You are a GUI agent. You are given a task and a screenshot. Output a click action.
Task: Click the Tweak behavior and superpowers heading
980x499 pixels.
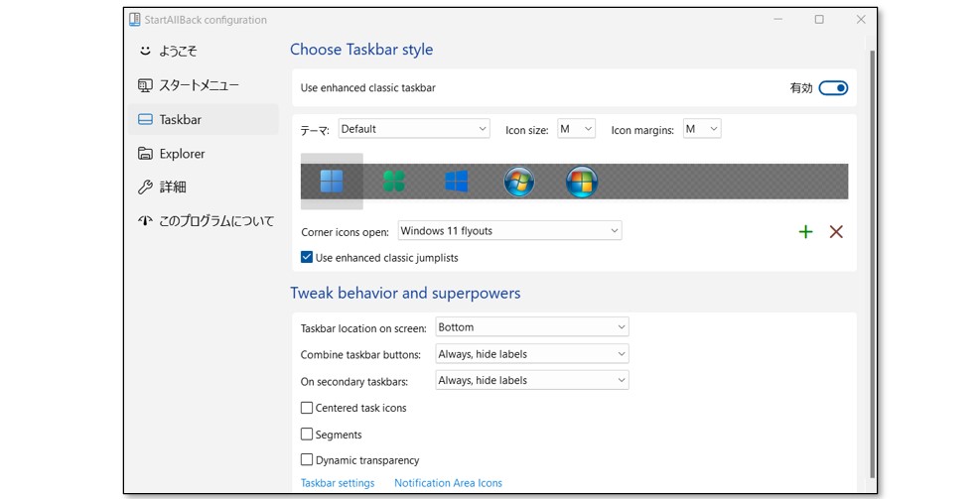[x=405, y=293]
